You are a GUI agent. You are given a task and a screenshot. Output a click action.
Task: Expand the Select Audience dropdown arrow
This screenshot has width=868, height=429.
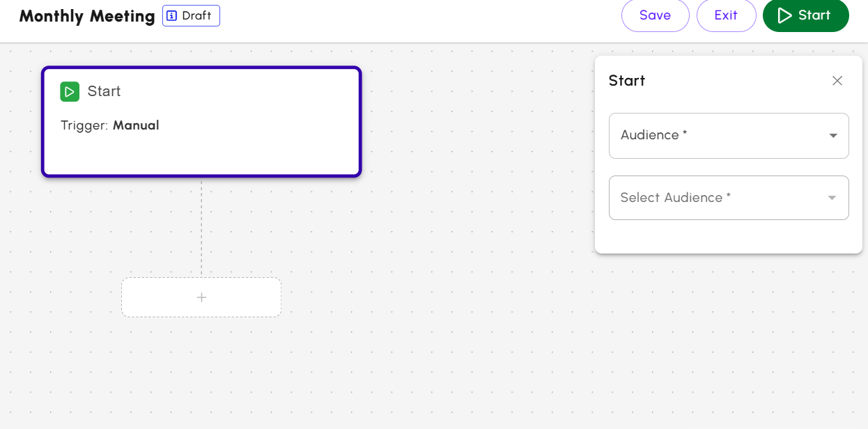(x=832, y=198)
